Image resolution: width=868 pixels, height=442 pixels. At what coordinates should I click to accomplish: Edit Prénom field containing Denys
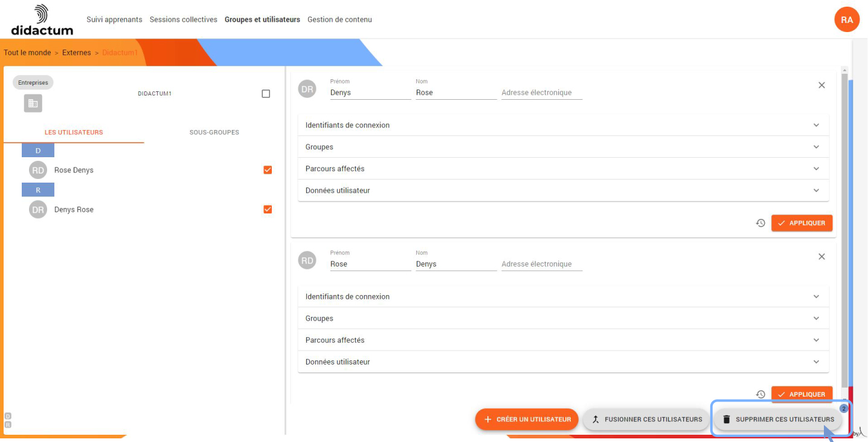(370, 93)
